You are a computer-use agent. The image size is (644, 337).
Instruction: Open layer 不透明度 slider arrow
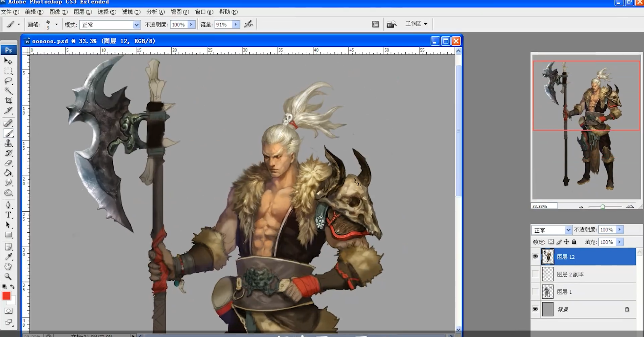619,230
